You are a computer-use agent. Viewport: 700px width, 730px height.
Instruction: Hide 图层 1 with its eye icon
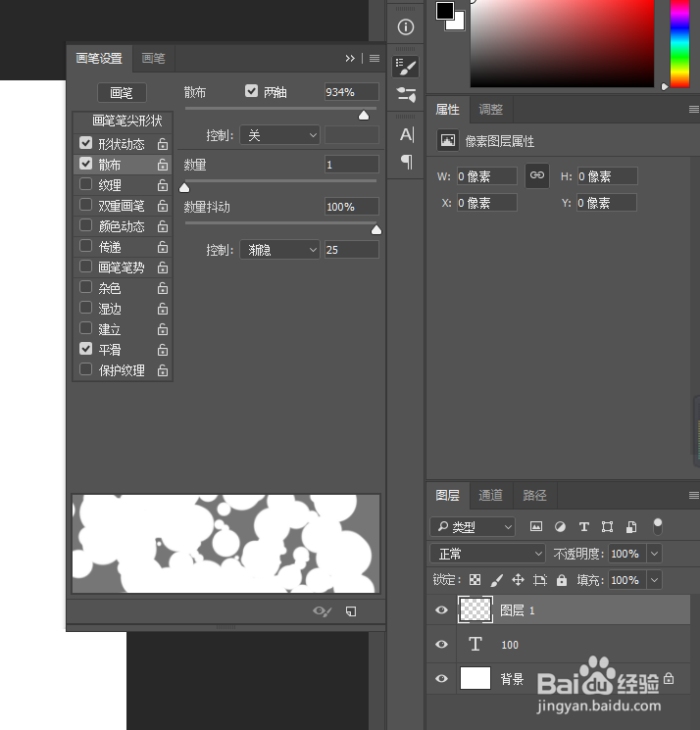coord(441,609)
